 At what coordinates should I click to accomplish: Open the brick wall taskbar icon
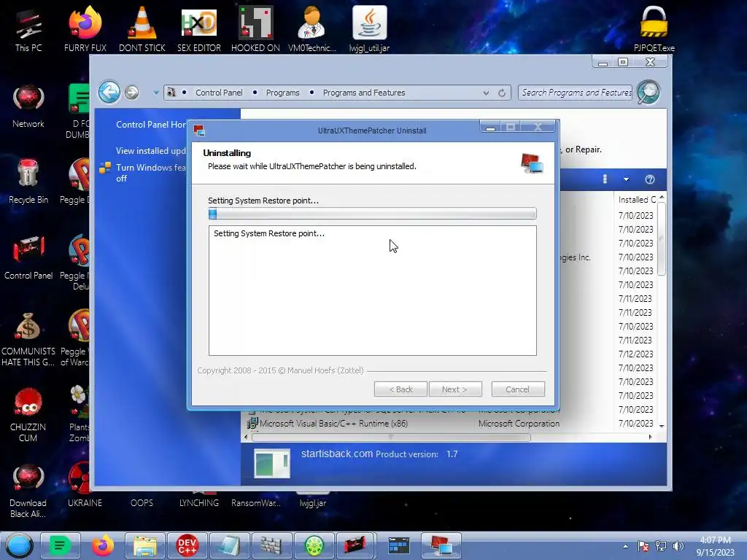[271, 545]
